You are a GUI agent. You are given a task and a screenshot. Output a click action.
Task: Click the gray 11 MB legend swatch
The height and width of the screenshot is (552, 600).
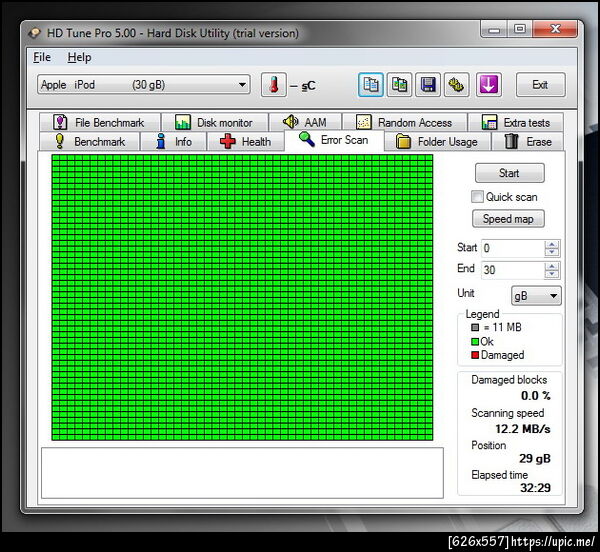(475, 327)
